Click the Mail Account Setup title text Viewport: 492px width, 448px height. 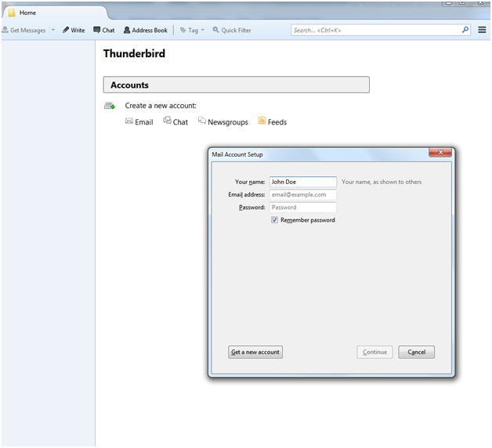tap(237, 154)
